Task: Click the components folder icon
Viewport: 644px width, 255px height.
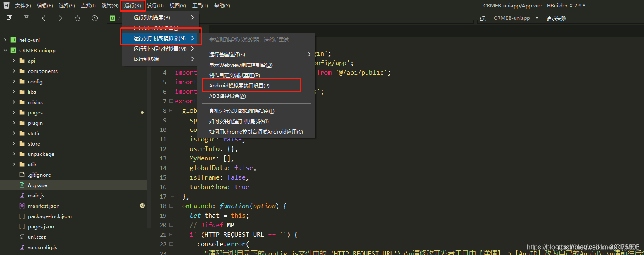Action: coord(22,71)
